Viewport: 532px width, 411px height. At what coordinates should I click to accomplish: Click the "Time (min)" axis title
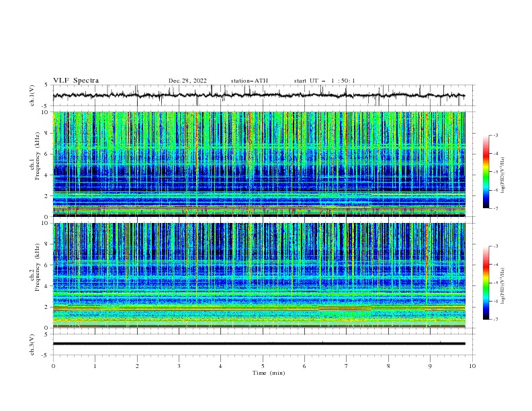[269, 373]
